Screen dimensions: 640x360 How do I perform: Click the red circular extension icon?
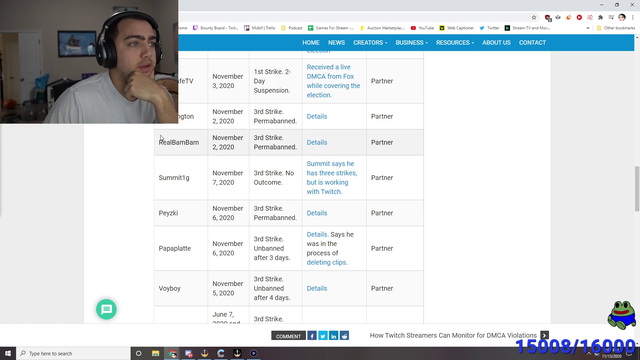[579, 18]
